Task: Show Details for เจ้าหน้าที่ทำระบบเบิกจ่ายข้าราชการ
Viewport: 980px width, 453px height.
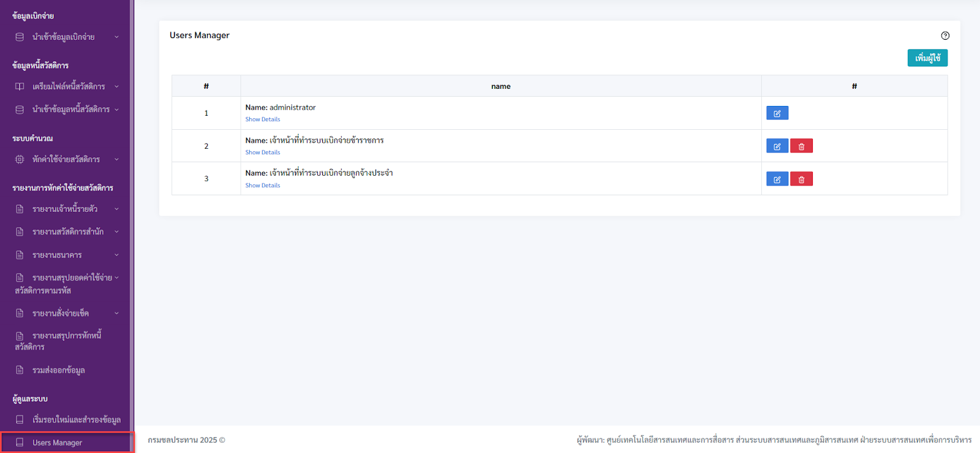Action: tap(263, 152)
